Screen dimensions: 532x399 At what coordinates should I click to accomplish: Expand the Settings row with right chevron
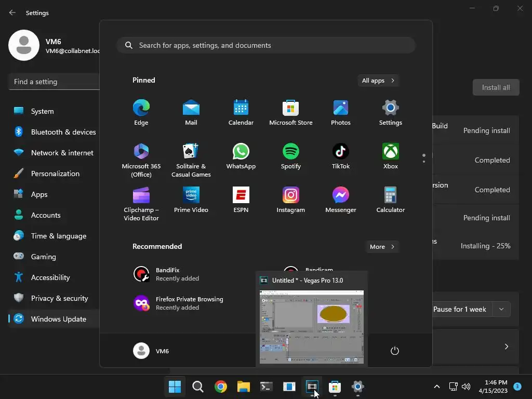tap(506, 347)
